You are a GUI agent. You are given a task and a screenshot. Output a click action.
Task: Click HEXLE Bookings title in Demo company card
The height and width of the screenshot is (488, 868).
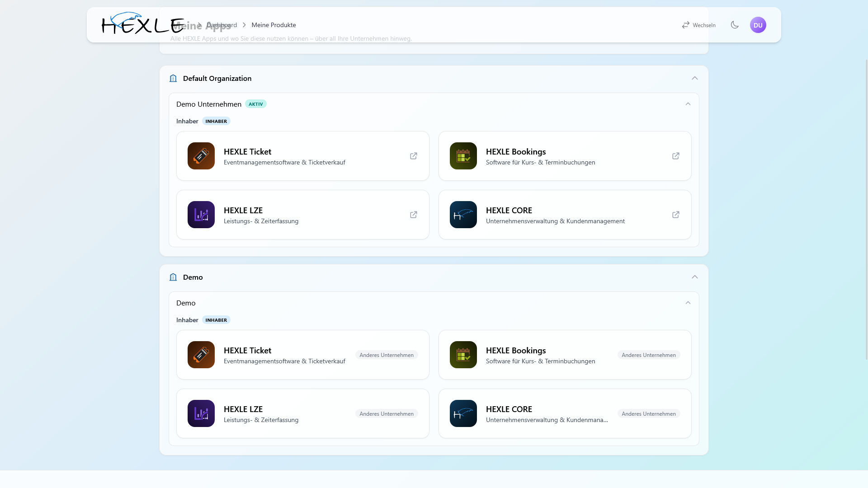pos(516,350)
